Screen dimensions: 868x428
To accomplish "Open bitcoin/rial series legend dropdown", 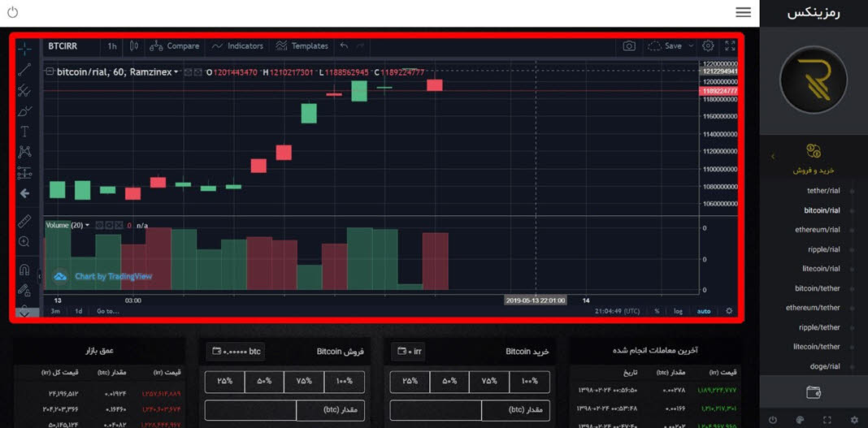I will click(176, 72).
